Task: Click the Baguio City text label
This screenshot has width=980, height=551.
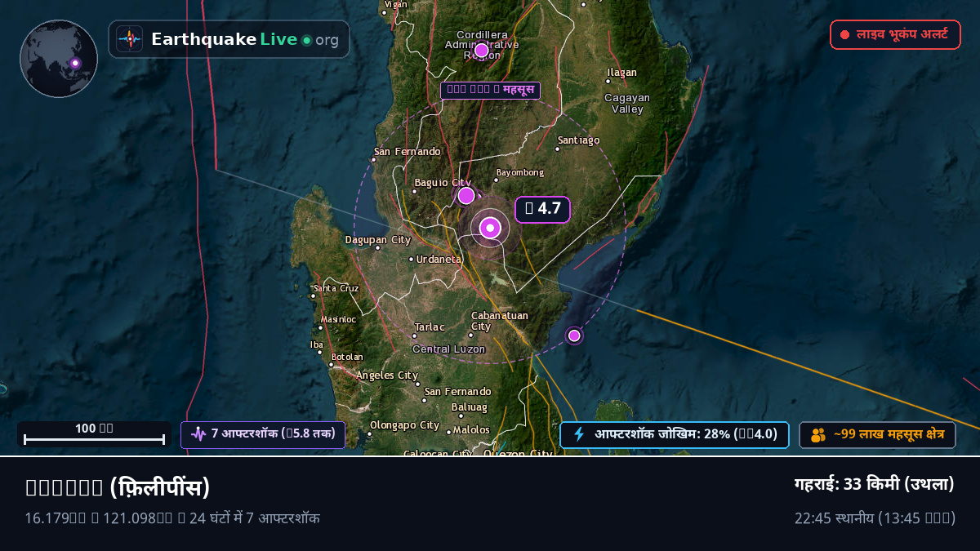Action: click(443, 182)
